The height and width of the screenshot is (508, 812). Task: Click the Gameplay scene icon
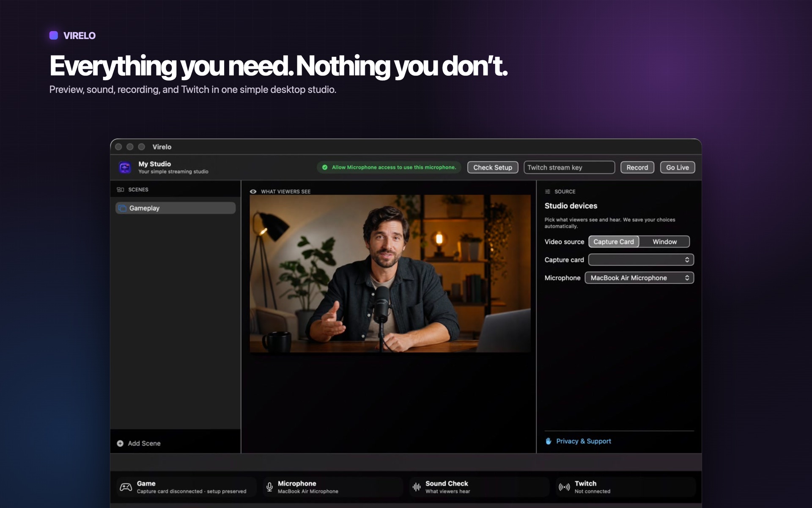point(123,208)
